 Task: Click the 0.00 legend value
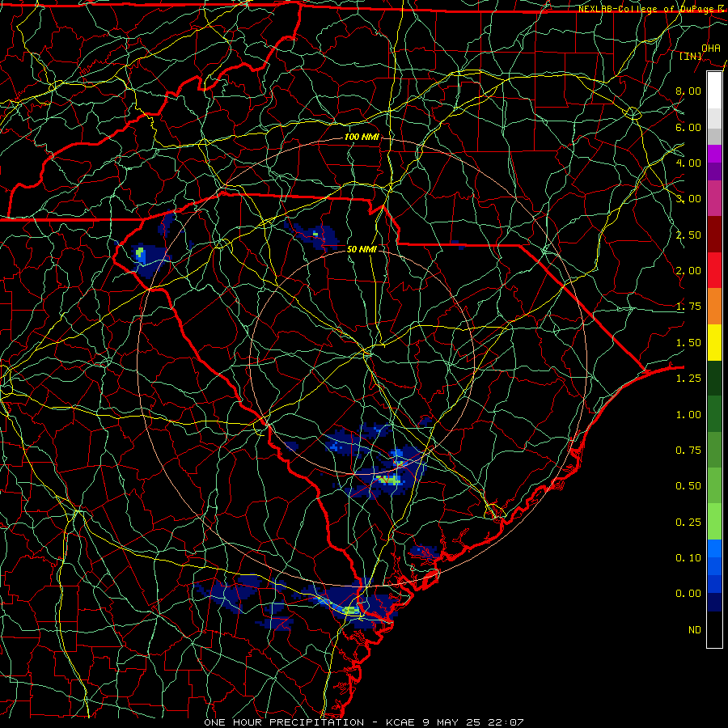[x=688, y=594]
